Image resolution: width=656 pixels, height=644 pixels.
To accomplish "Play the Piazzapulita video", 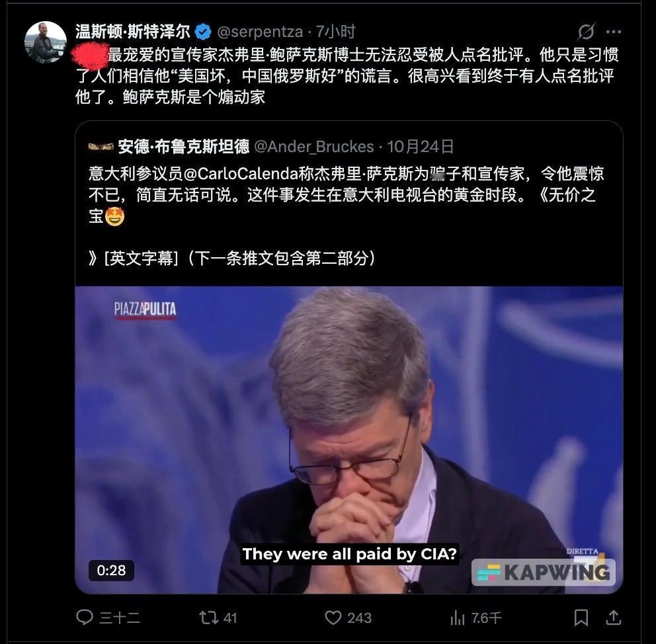I will 349,440.
